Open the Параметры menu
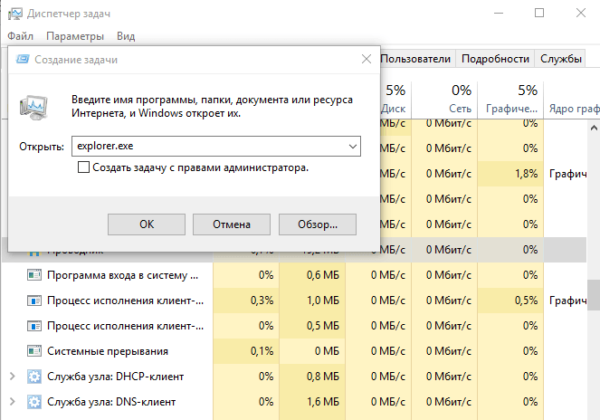 pos(75,36)
